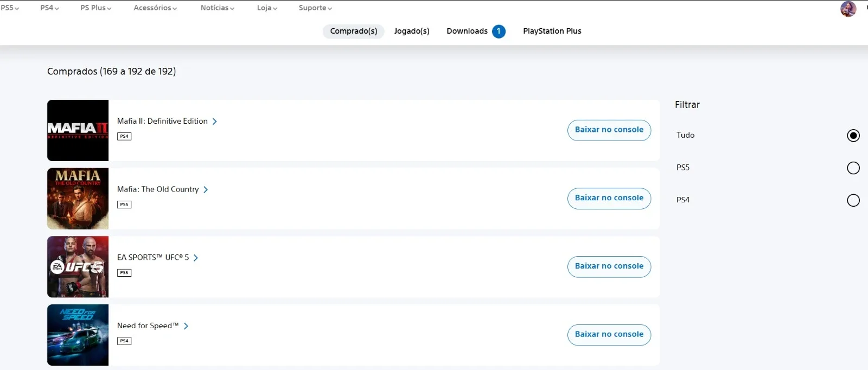The height and width of the screenshot is (370, 868).
Task: Open Mafia: The Old Country title link
Action: (x=158, y=190)
